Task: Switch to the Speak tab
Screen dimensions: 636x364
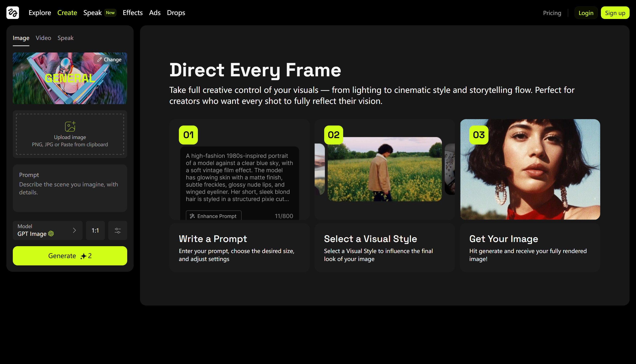Action: (65, 38)
